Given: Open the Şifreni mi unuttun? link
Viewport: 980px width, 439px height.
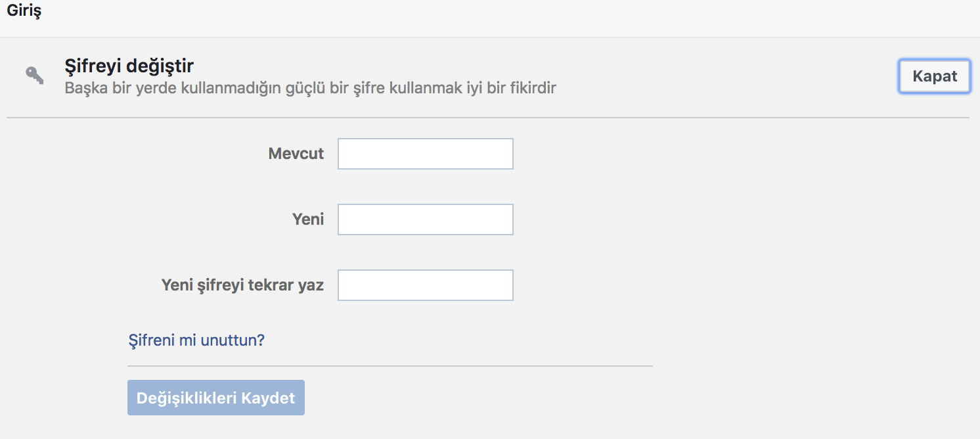Looking at the screenshot, I should point(196,340).
